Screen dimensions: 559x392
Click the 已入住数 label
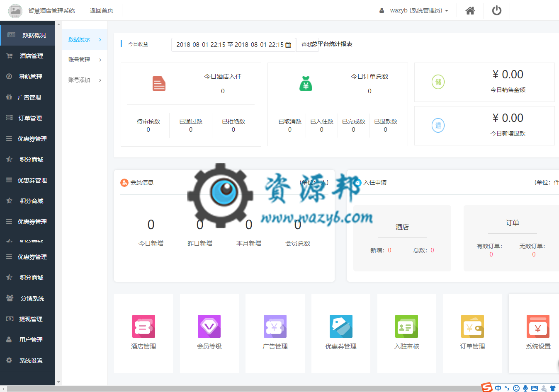tap(322, 121)
